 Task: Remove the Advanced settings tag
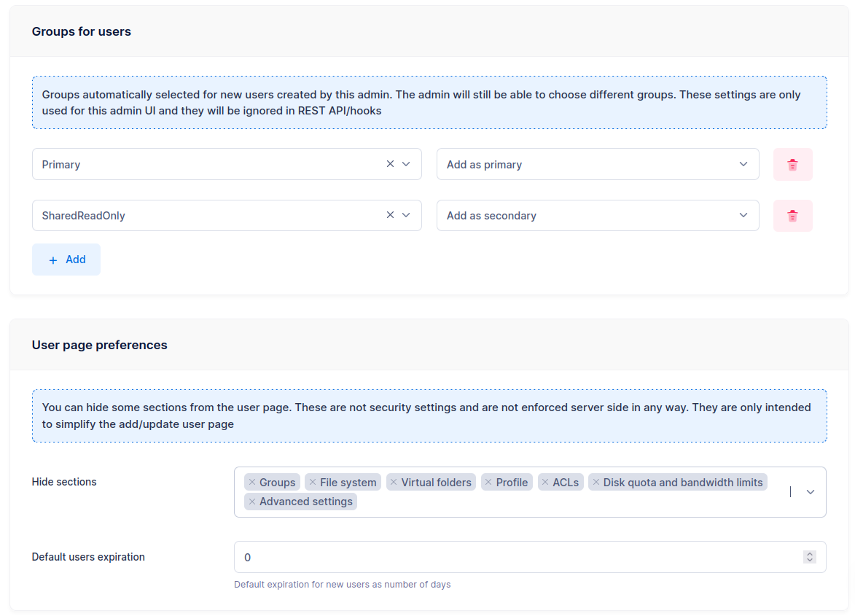click(251, 502)
